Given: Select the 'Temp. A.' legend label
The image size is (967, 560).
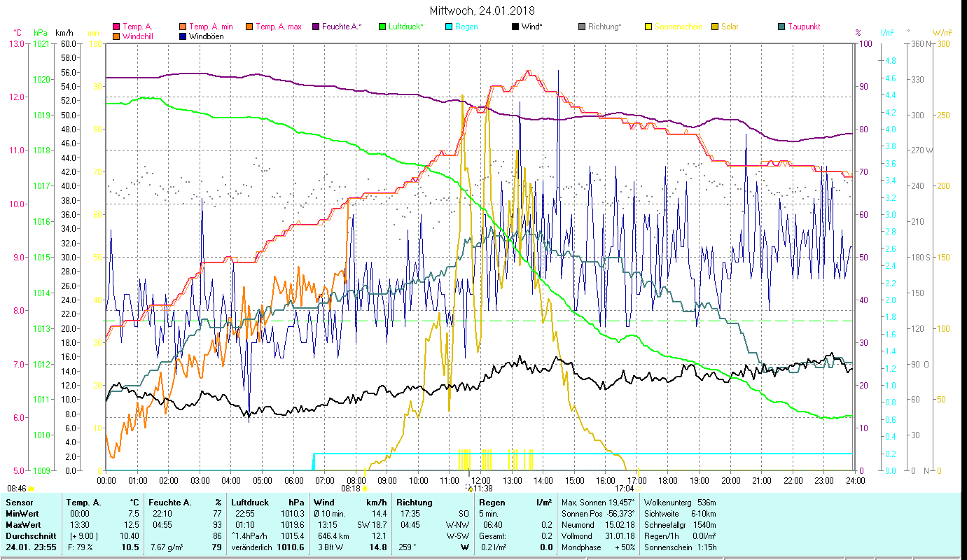Looking at the screenshot, I should point(137,27).
